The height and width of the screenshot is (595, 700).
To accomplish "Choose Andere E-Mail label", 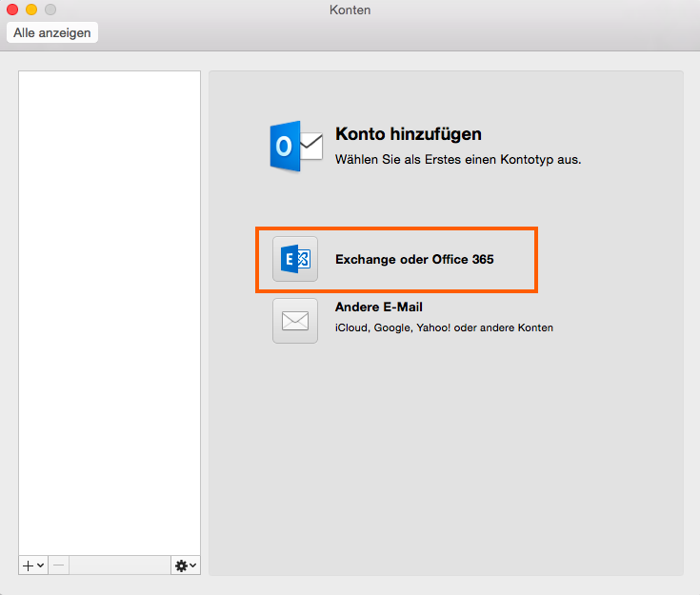I will [379, 307].
